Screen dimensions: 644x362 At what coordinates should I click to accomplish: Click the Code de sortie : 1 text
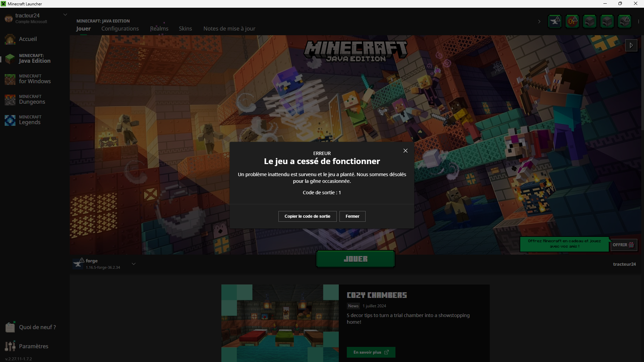click(322, 193)
